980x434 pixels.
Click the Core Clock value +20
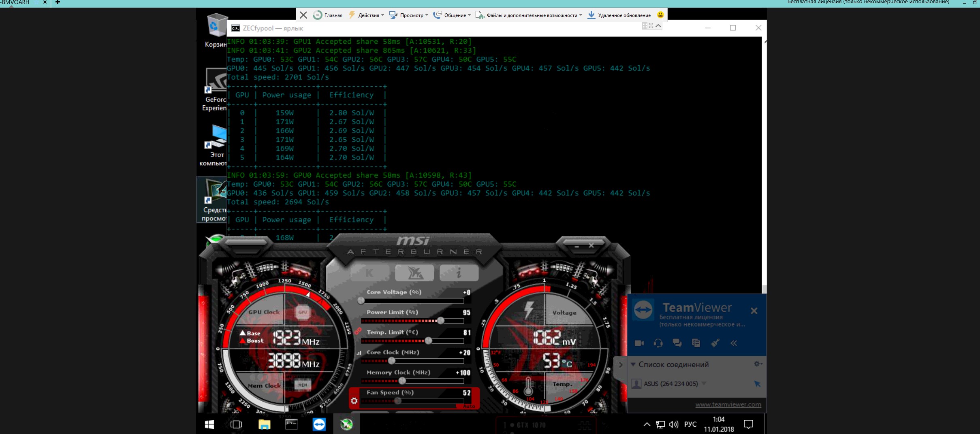click(465, 352)
